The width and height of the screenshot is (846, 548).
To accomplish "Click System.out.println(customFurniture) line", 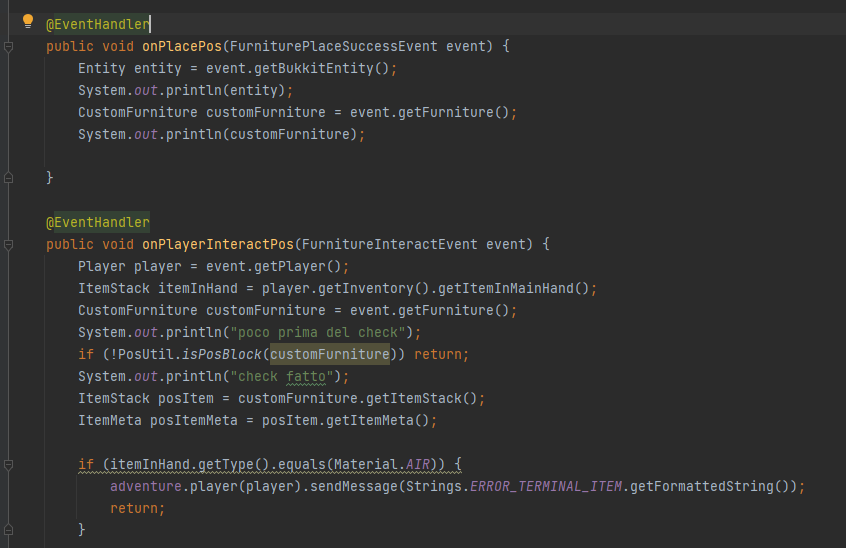I will pyautogui.click(x=221, y=134).
